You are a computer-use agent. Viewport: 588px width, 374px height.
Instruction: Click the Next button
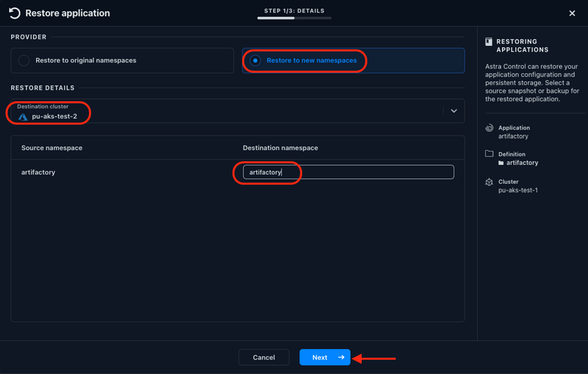point(325,357)
